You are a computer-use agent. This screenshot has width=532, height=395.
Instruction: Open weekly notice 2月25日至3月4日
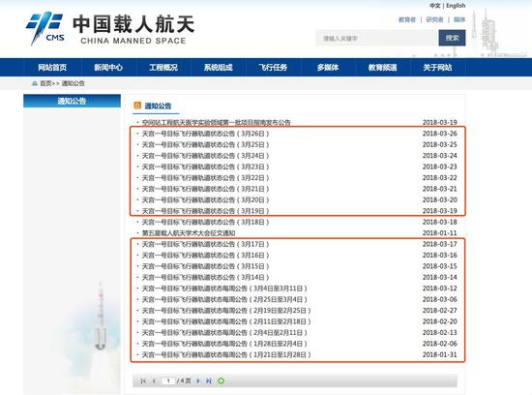point(224,299)
